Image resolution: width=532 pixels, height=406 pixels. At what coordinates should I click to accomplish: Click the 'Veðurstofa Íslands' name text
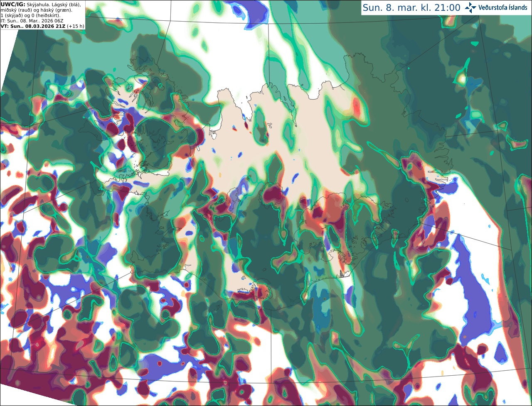click(x=503, y=7)
